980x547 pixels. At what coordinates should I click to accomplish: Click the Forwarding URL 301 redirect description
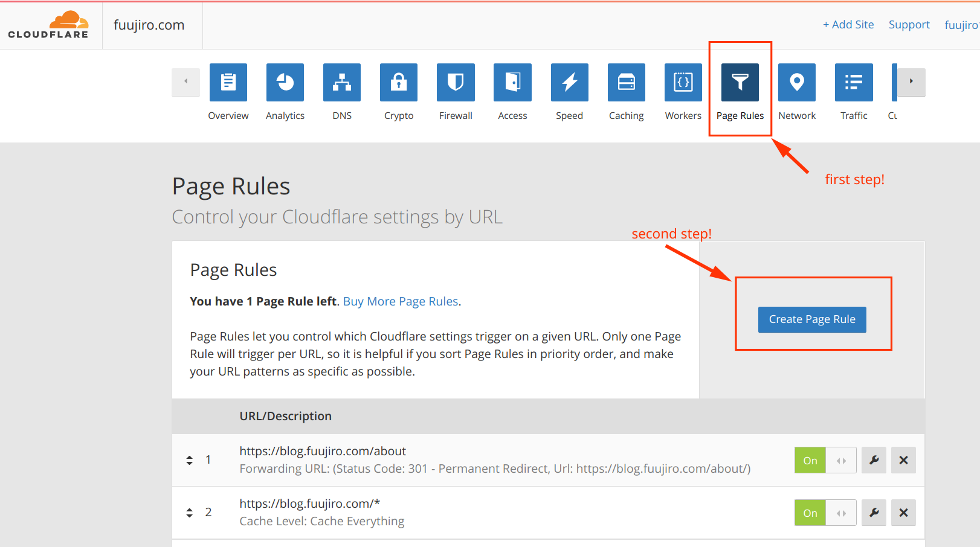pyautogui.click(x=495, y=469)
